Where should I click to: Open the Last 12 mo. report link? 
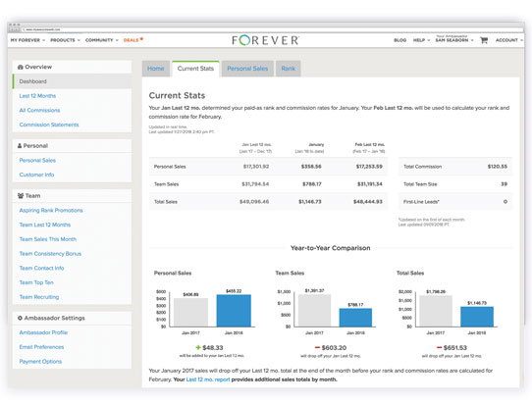208,379
